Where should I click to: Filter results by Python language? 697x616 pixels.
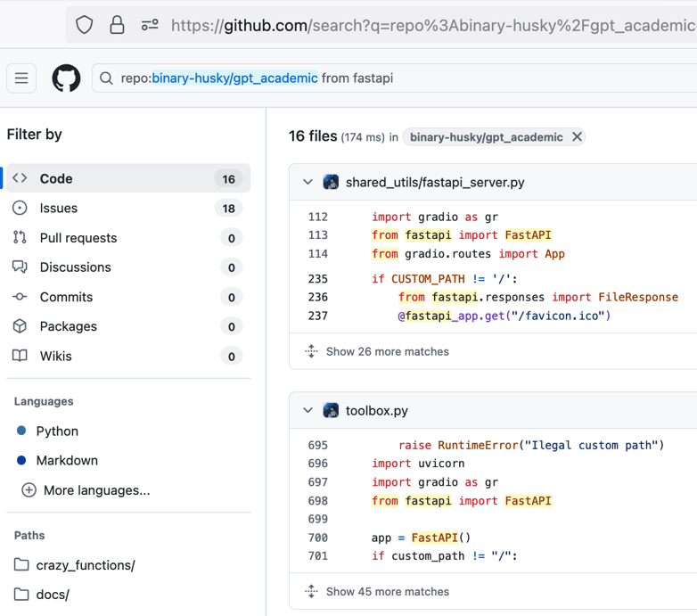click(x=57, y=431)
